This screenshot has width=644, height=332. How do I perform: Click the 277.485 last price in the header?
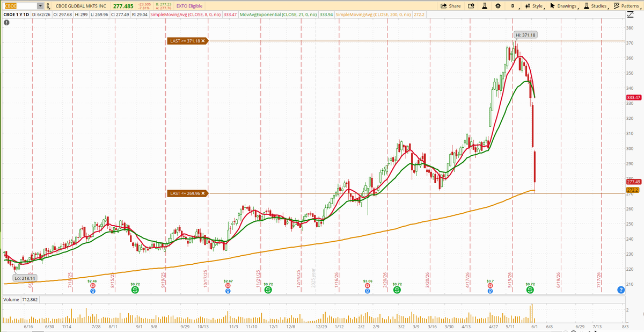pyautogui.click(x=123, y=6)
